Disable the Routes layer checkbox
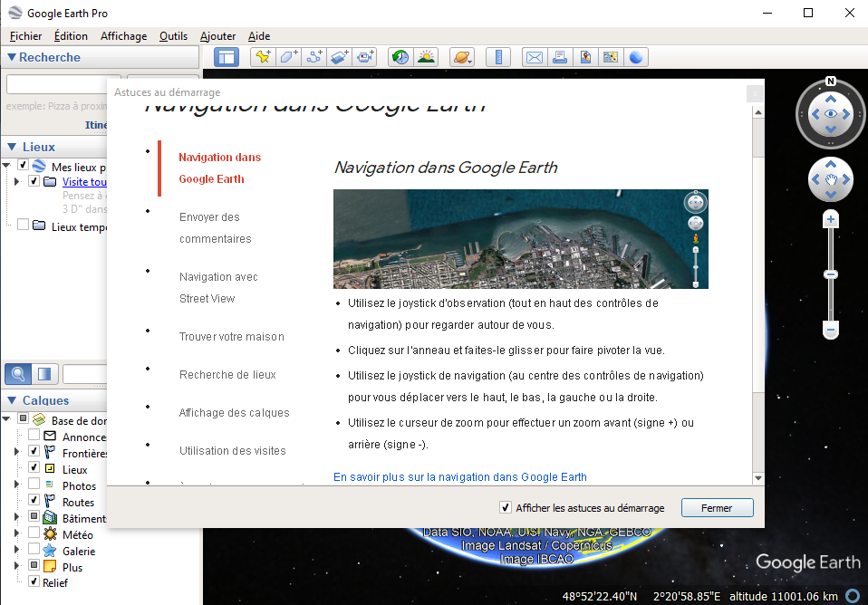The height and width of the screenshot is (605, 868). [x=34, y=500]
